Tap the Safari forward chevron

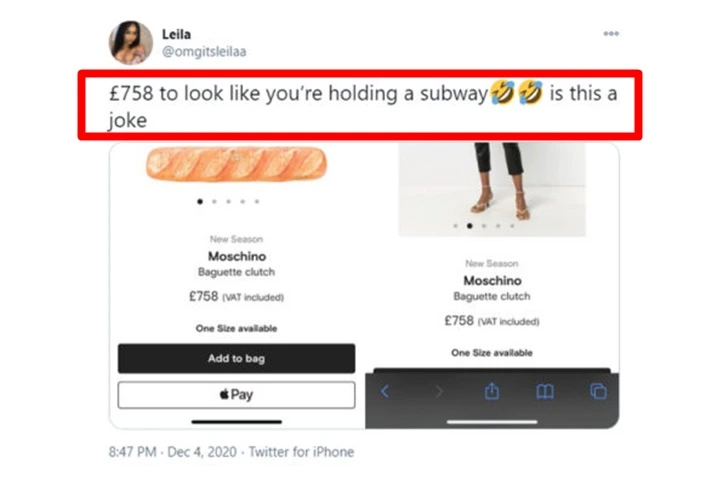438,392
